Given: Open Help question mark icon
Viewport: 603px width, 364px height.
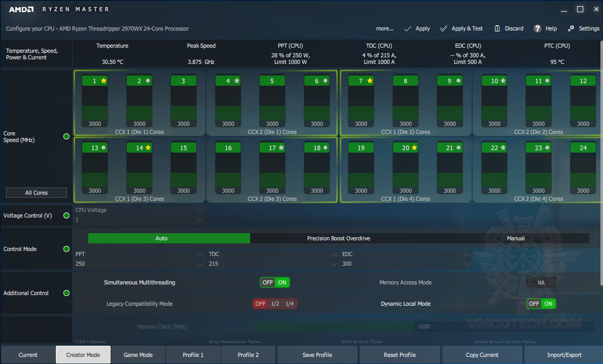Looking at the screenshot, I should [x=538, y=28].
